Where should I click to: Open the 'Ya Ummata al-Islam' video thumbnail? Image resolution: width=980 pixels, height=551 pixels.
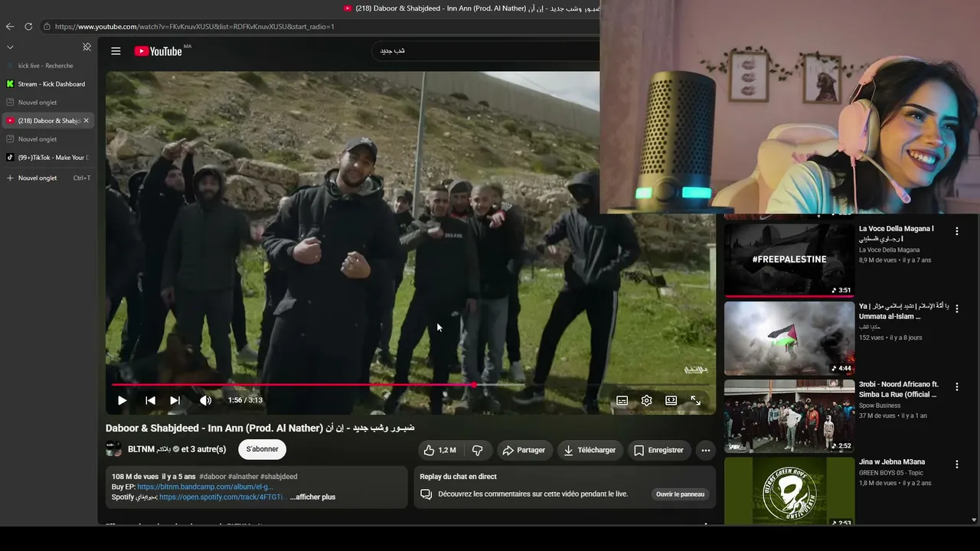(x=789, y=337)
